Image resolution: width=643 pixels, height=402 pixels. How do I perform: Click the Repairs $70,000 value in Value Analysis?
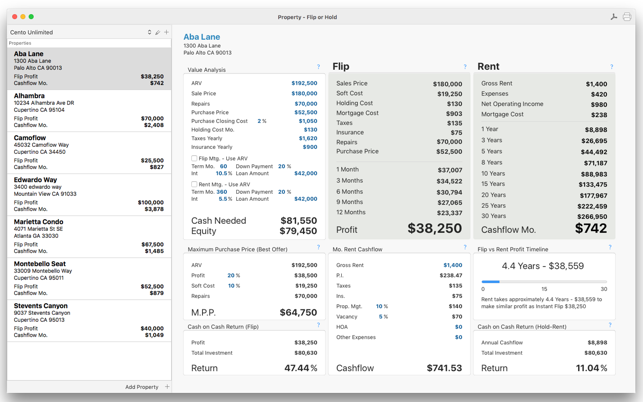click(306, 104)
